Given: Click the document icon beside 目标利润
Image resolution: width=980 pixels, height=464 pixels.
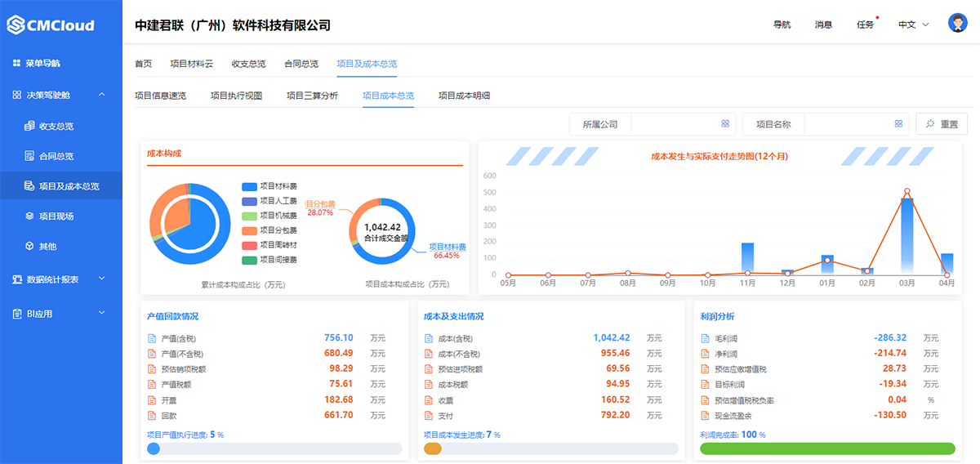Looking at the screenshot, I should (705, 384).
